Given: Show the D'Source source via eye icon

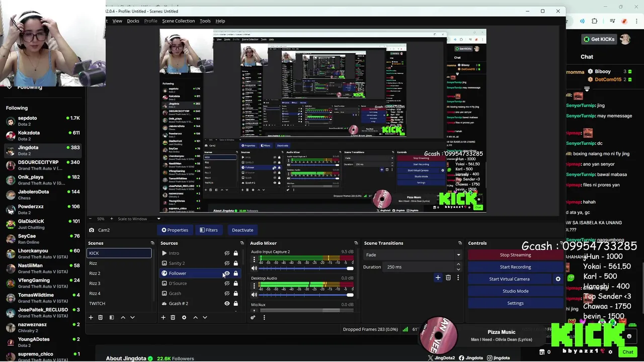Looking at the screenshot, I should tap(227, 284).
